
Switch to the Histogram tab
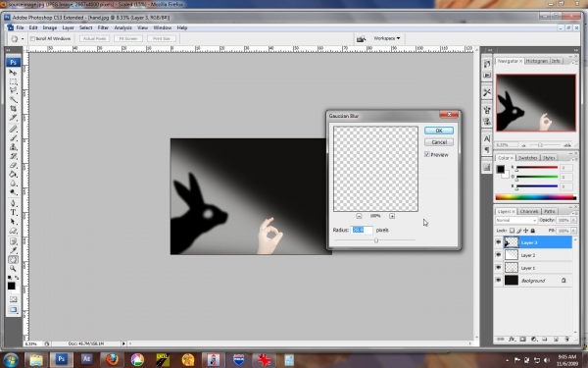tap(537, 61)
